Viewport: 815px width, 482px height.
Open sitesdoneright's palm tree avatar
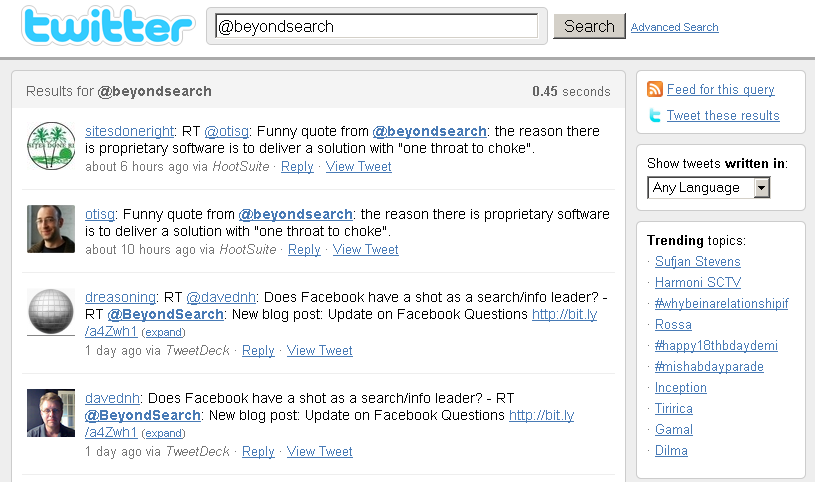(x=51, y=146)
